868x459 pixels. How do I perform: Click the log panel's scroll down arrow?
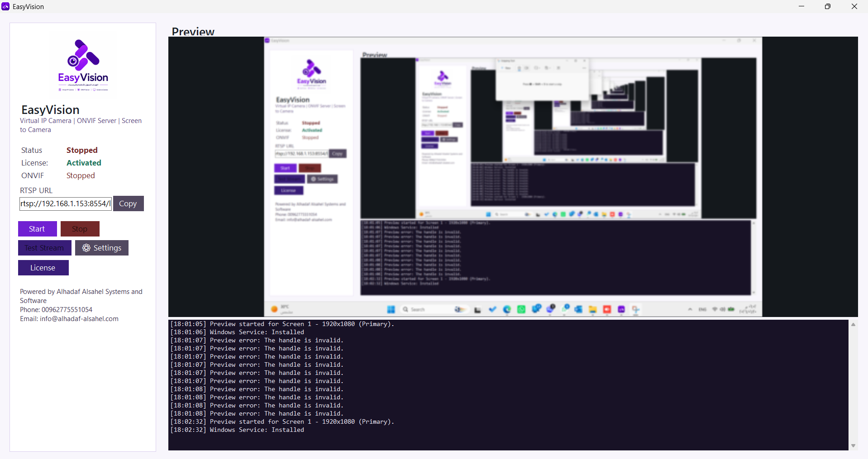coord(853,446)
